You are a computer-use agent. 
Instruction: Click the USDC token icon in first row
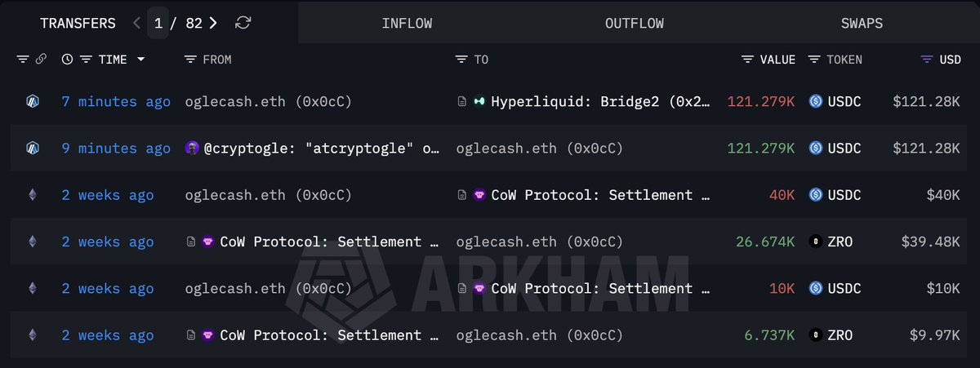(815, 102)
